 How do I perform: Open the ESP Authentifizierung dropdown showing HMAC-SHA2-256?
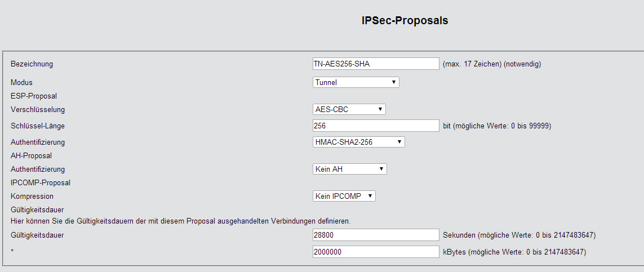click(358, 142)
